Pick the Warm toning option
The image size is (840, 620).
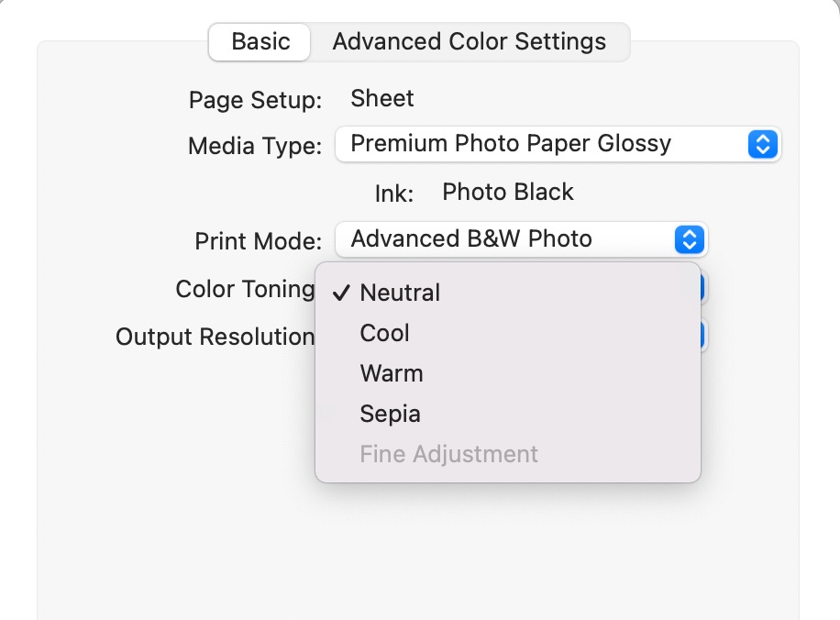[x=392, y=373]
